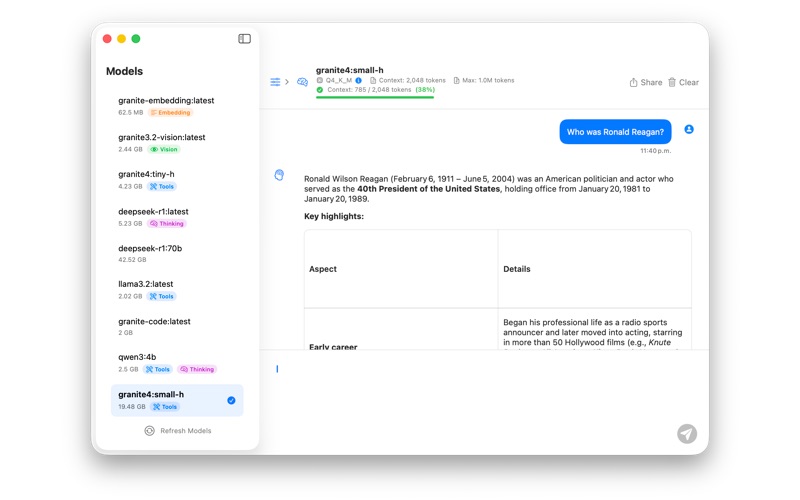Click the info icon beside Q4_K_M
Image resolution: width=800 pixels, height=500 pixels.
pos(359,81)
